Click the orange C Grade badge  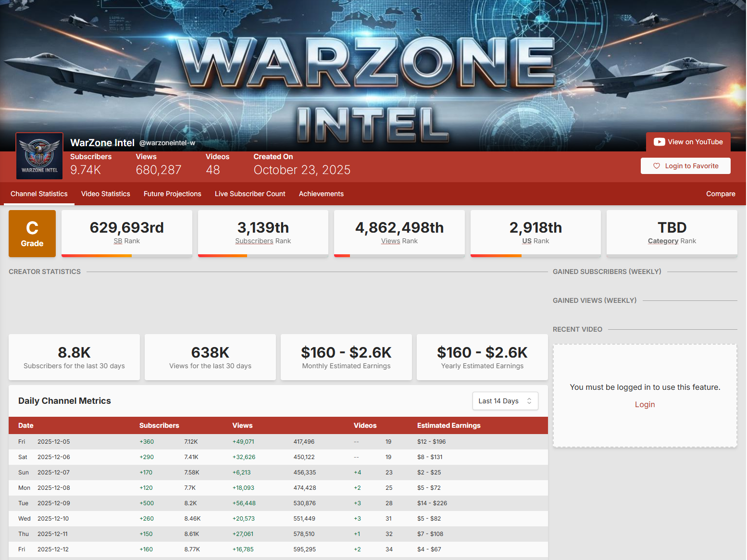(32, 234)
